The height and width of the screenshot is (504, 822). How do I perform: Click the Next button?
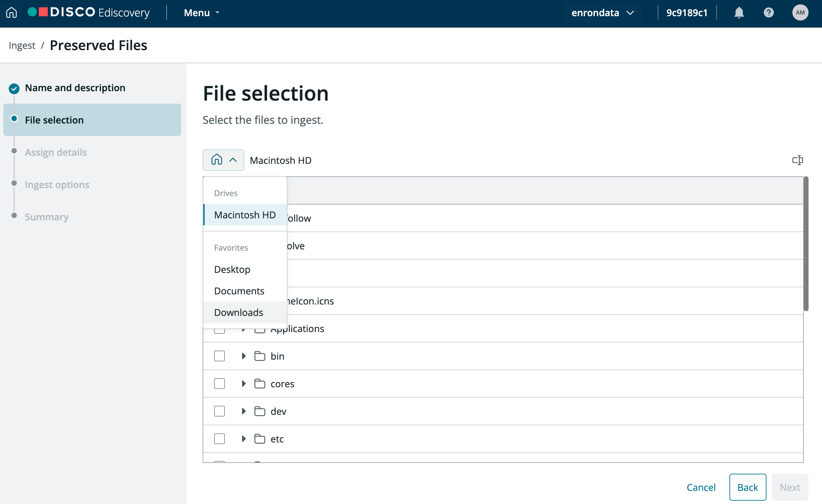(x=790, y=487)
